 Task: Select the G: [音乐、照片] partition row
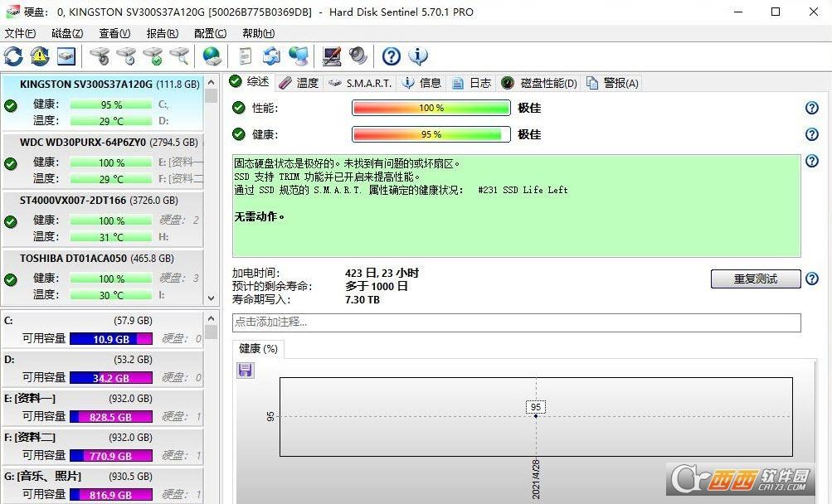[102, 485]
